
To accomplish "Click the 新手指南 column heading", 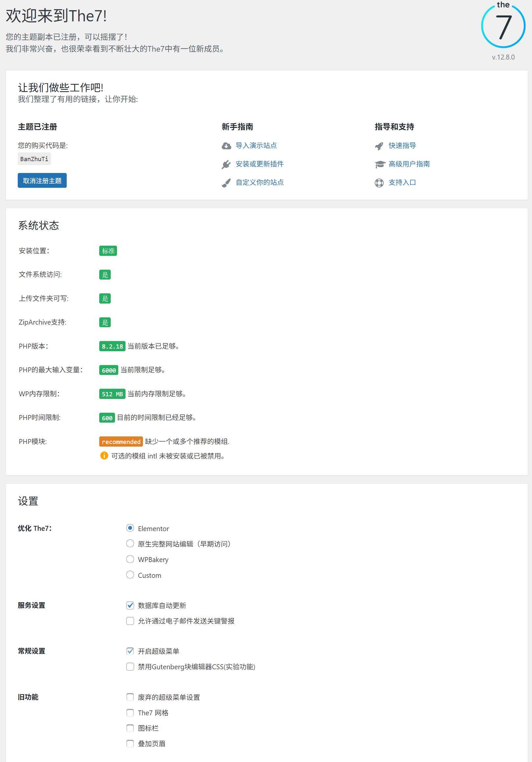I will (x=238, y=126).
